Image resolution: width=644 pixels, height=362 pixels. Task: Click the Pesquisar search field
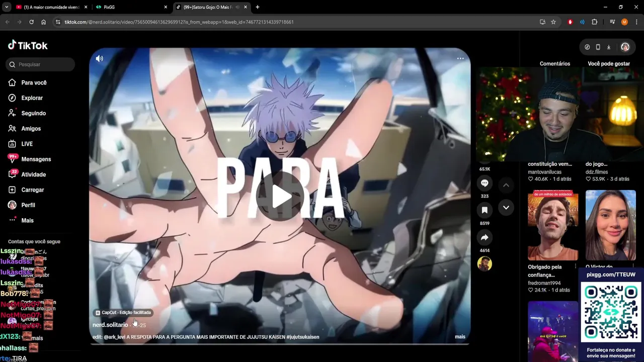[x=41, y=64]
